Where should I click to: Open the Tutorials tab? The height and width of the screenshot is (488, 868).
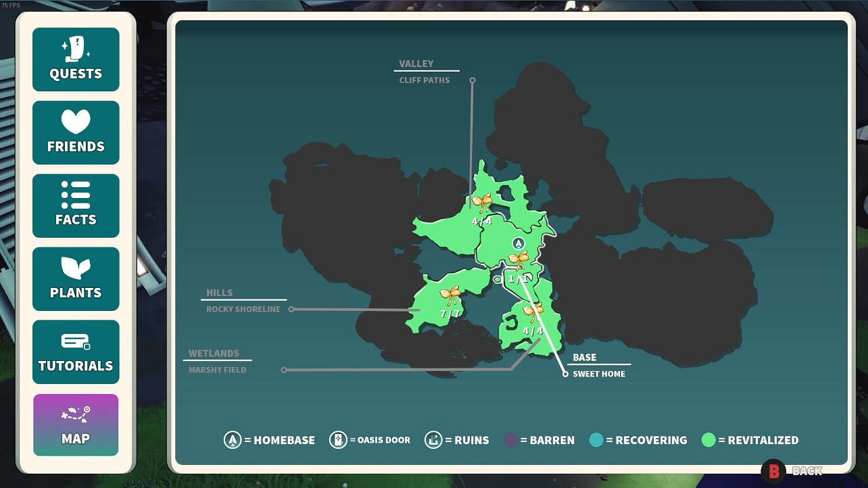tap(76, 352)
